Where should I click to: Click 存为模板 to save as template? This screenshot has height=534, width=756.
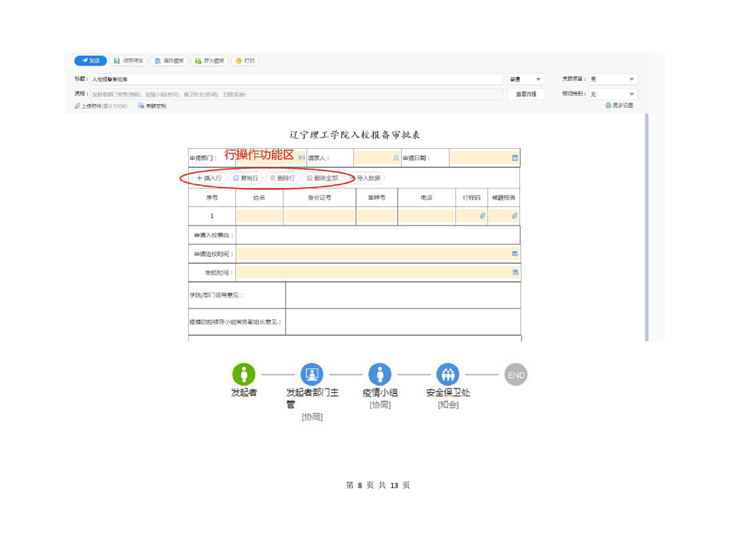[210, 61]
